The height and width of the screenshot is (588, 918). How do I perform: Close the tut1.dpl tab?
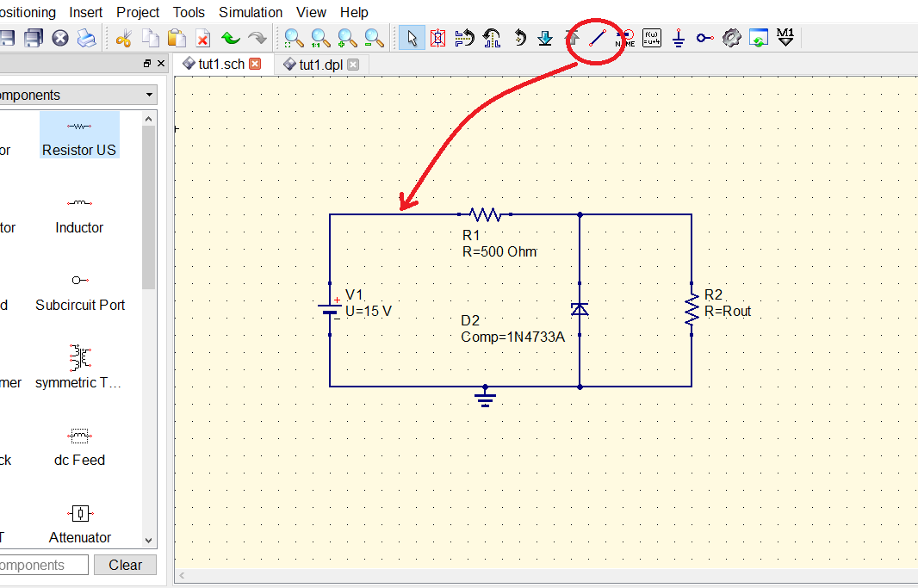pyautogui.click(x=353, y=65)
